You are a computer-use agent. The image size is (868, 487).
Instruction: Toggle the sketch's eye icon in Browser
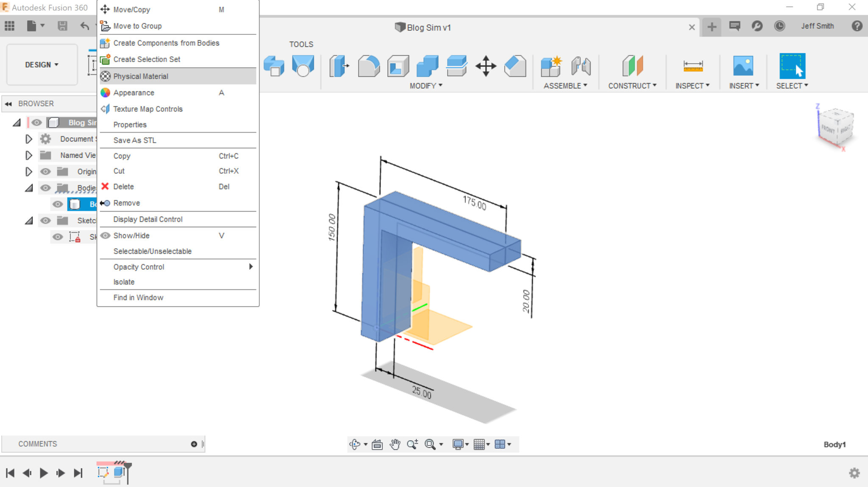point(58,237)
